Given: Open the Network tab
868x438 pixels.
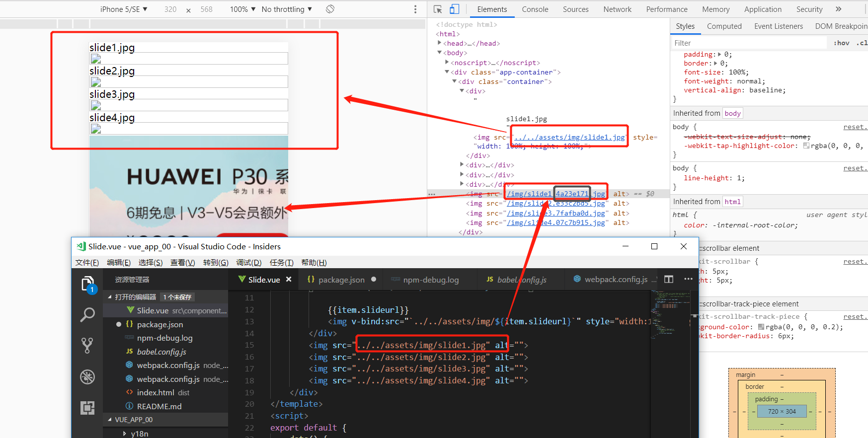Looking at the screenshot, I should point(618,9).
